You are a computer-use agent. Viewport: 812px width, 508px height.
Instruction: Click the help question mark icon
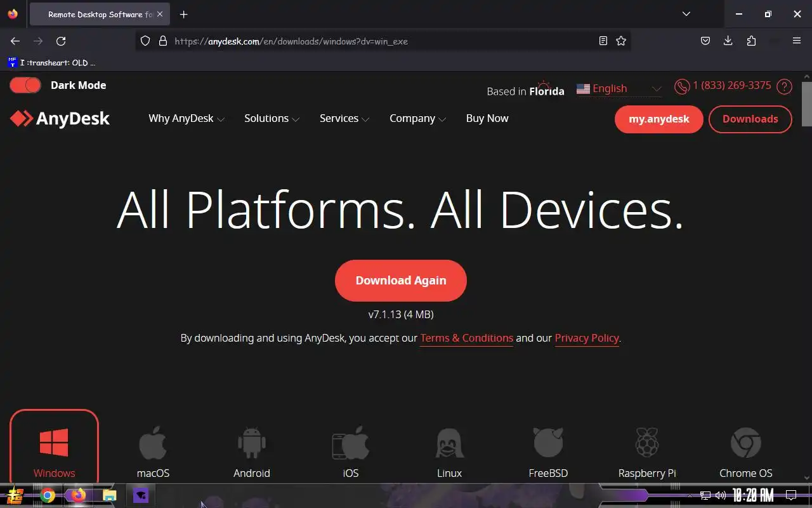784,86
